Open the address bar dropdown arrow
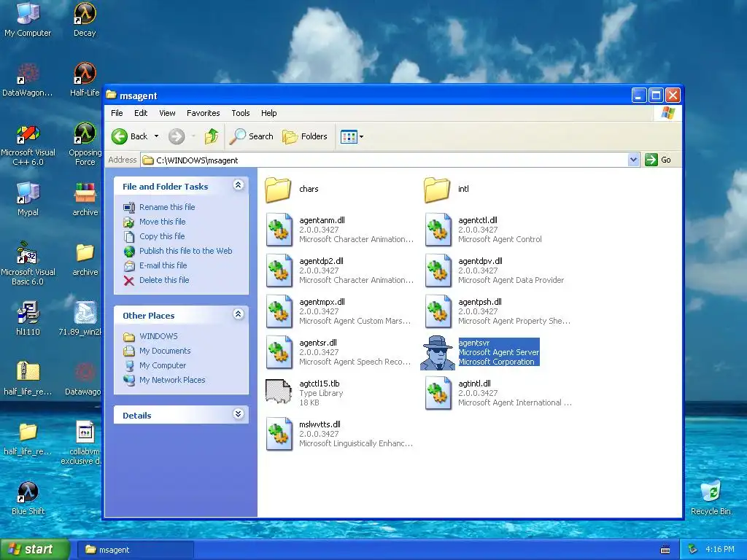The height and width of the screenshot is (560, 747). 633,160
